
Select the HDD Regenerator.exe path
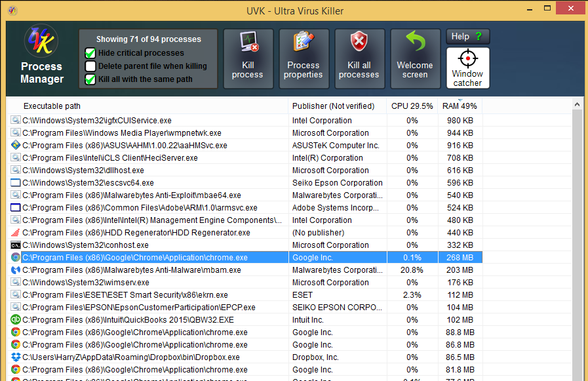coord(136,233)
